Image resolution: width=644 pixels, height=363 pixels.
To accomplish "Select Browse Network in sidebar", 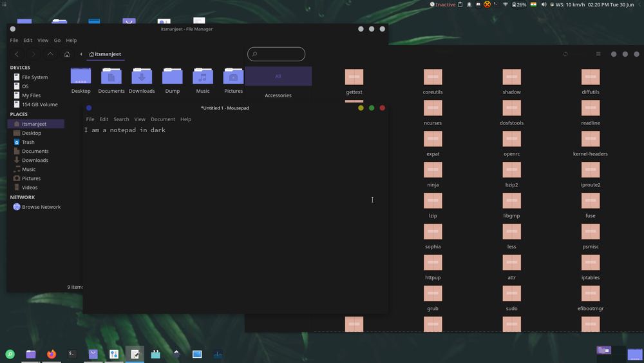I will coord(41,207).
